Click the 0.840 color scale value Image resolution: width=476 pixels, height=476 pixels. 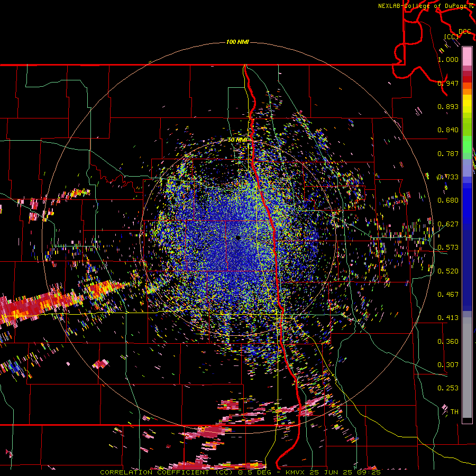(x=448, y=130)
